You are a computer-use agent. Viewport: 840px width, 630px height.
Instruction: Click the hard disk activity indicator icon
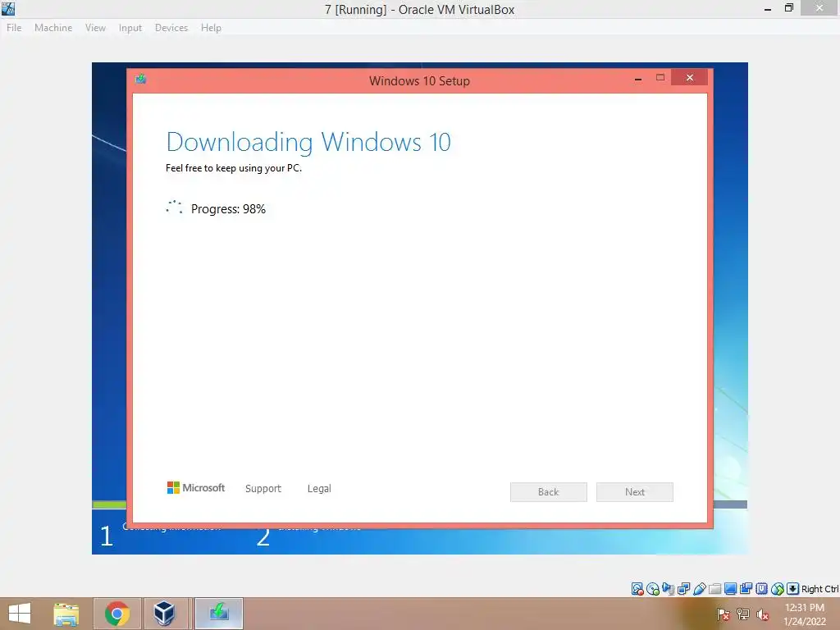pyautogui.click(x=637, y=589)
